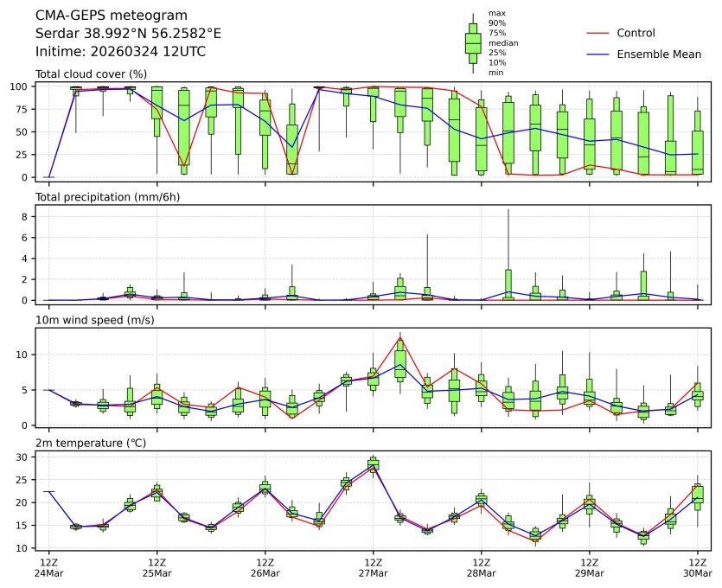Screen dimensions: 722x588
Task: Click the Inittime 20260324 12UTC text
Action: tap(120, 51)
